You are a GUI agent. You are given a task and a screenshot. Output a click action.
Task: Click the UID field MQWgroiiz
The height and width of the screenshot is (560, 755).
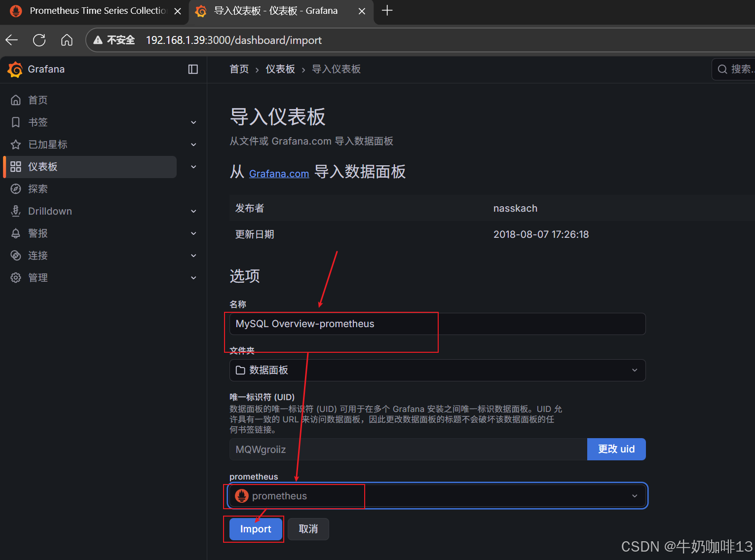408,449
